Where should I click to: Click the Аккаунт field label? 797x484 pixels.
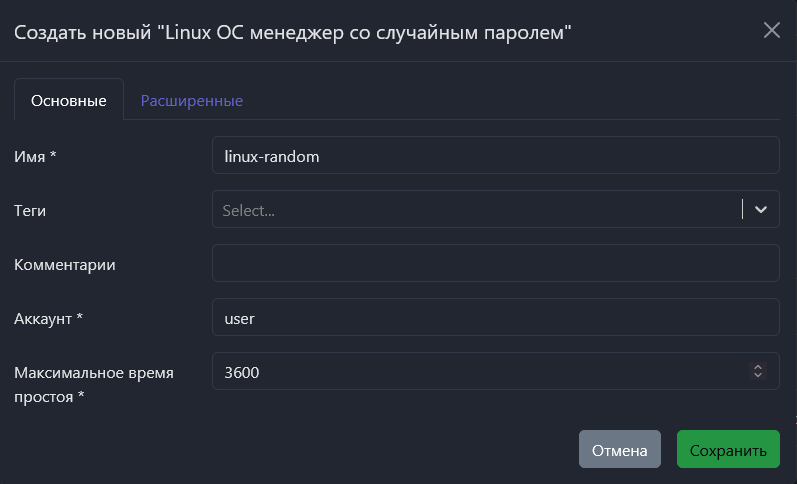click(48, 318)
